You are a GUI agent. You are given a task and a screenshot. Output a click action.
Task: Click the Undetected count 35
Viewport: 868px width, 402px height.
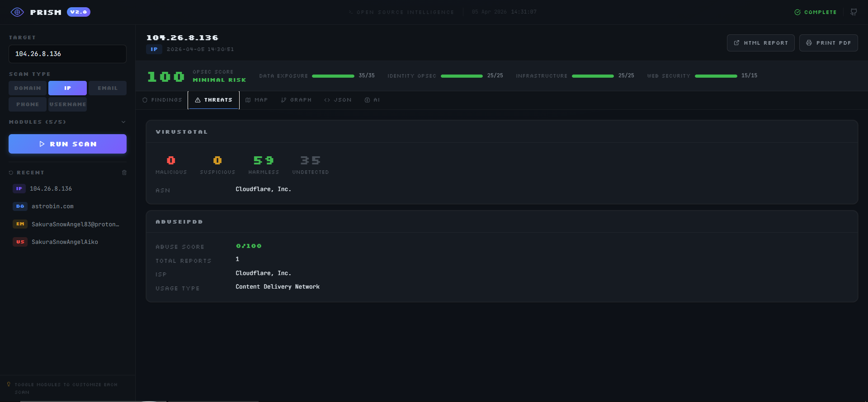(x=311, y=160)
